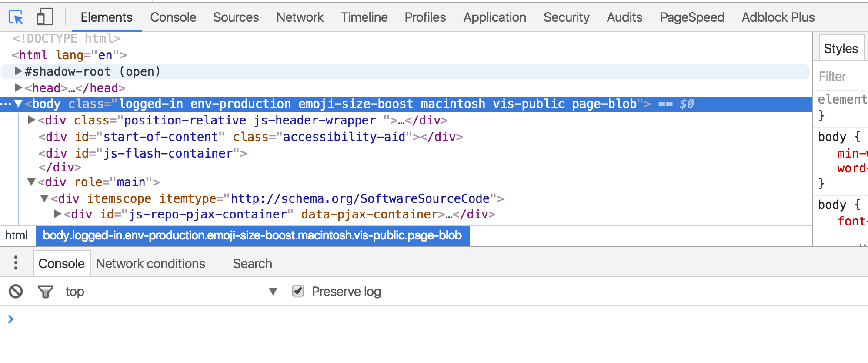The image size is (868, 363).
Task: Switch to the Network tab
Action: point(300,17)
